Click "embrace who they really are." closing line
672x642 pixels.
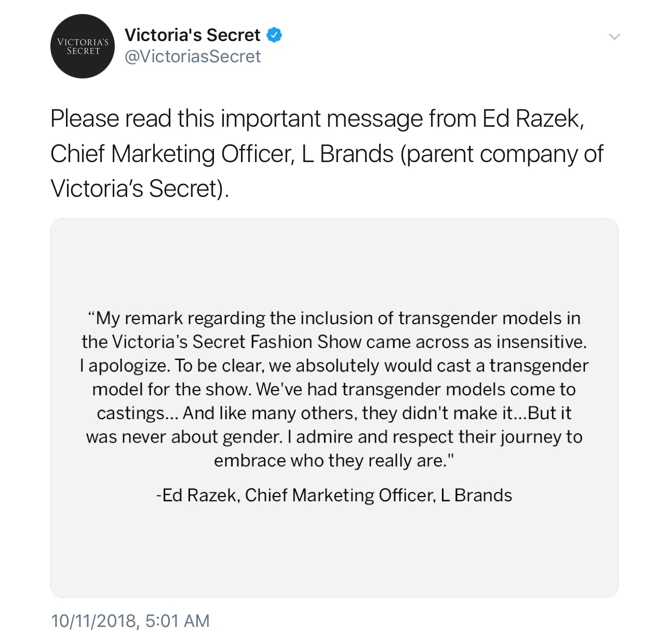334,461
